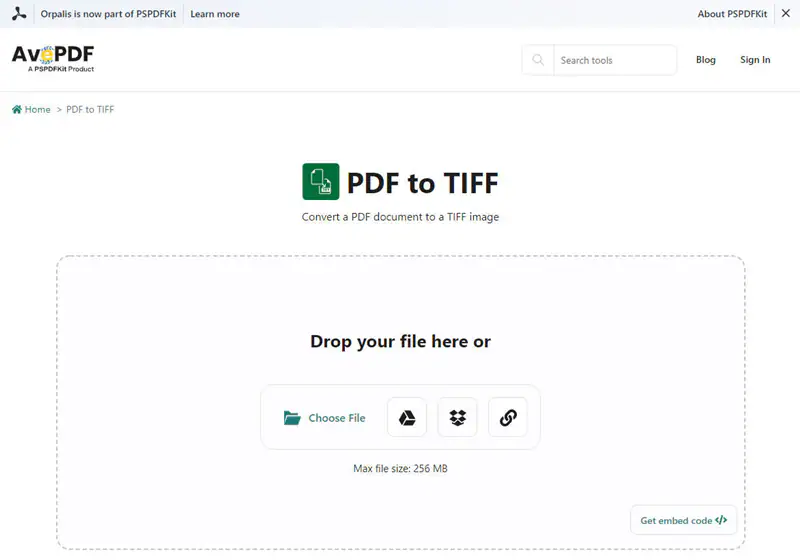This screenshot has width=800, height=560.
Task: Click the PSPDFKit logo in banner
Action: pos(19,14)
